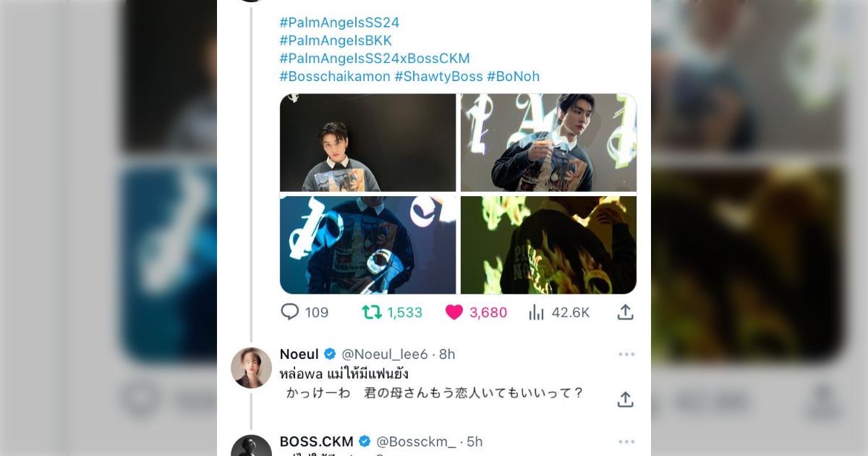
Task: Open the #PalmAngelsSS24xBossCKM hashtag
Action: pos(375,59)
